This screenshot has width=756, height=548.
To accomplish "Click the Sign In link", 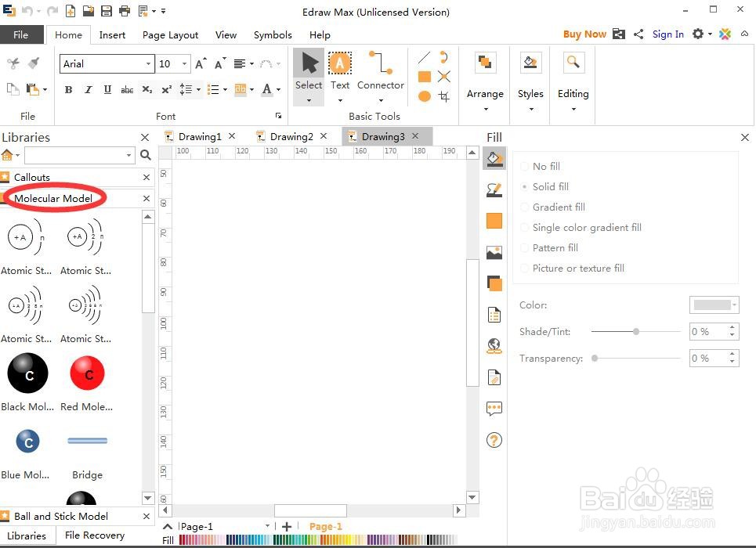I will coord(667,34).
